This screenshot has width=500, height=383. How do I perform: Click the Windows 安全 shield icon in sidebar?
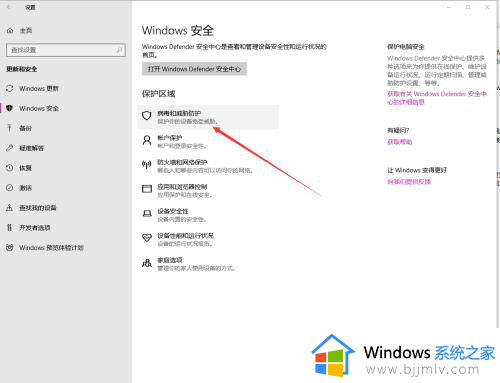pyautogui.click(x=10, y=108)
